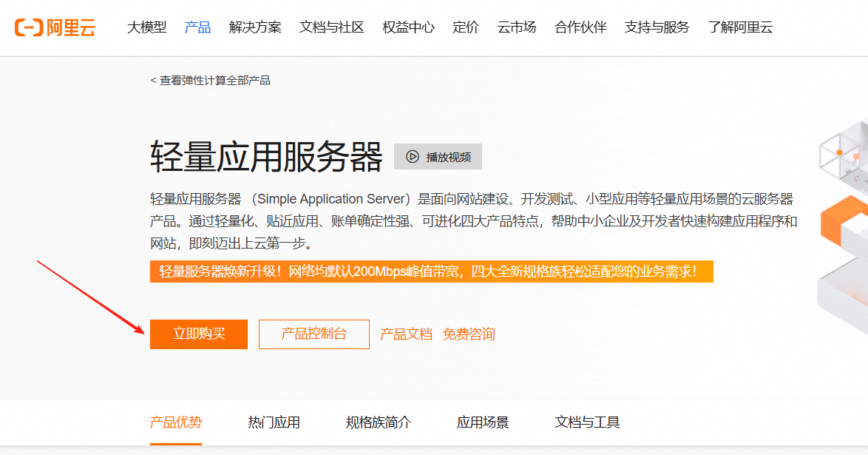This screenshot has width=868, height=455.
Task: Open the 大模型 menu
Action: [146, 27]
